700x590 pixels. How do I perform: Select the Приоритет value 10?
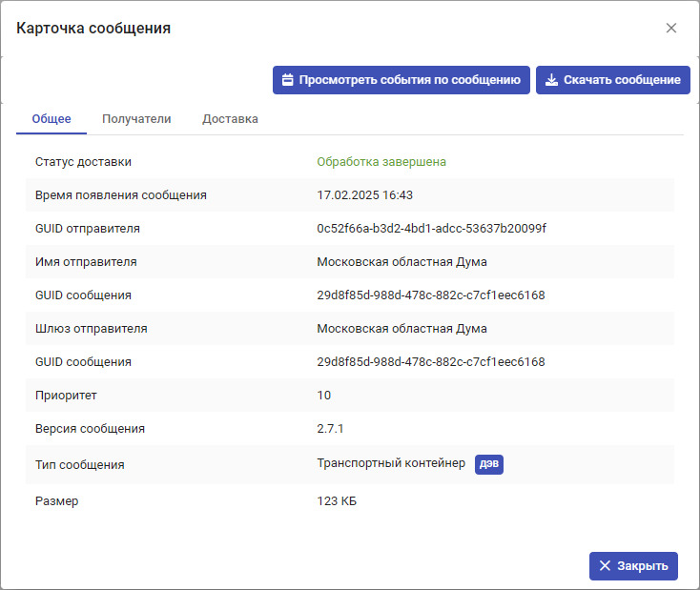tap(324, 396)
